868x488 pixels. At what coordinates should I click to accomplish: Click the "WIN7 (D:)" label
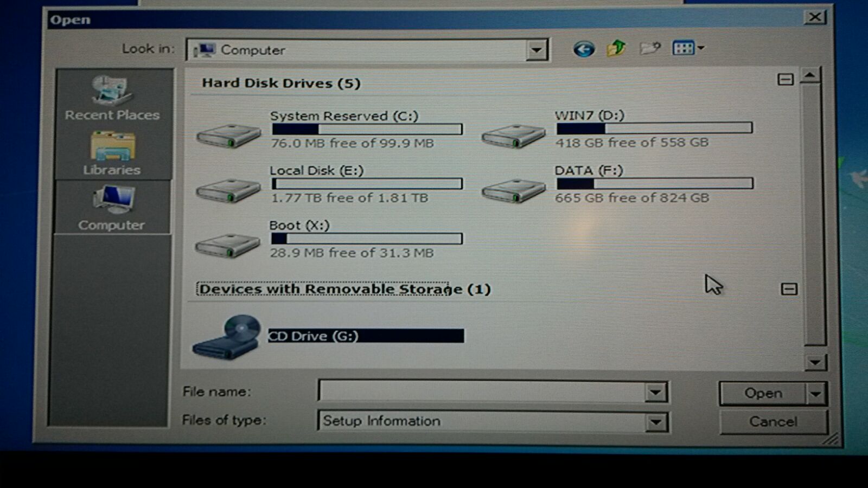pos(589,115)
